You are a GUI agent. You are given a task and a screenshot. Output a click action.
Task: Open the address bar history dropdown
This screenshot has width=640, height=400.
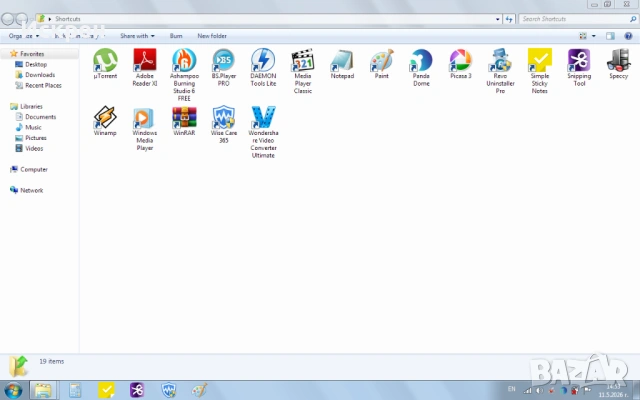(498, 19)
